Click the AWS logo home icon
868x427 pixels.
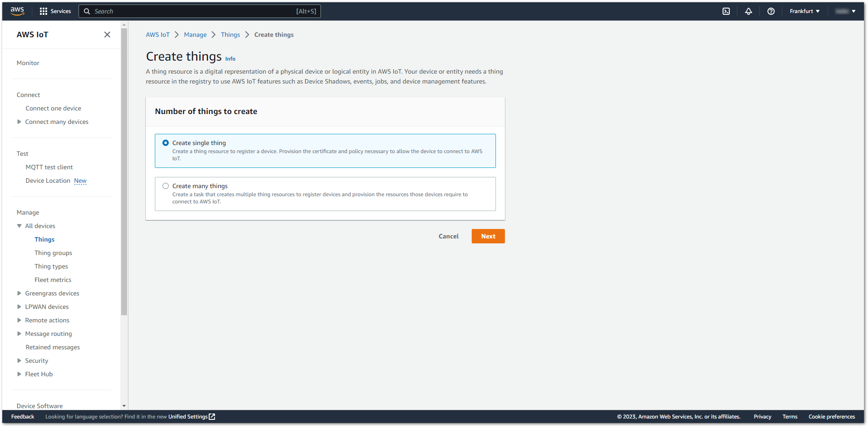tap(18, 11)
